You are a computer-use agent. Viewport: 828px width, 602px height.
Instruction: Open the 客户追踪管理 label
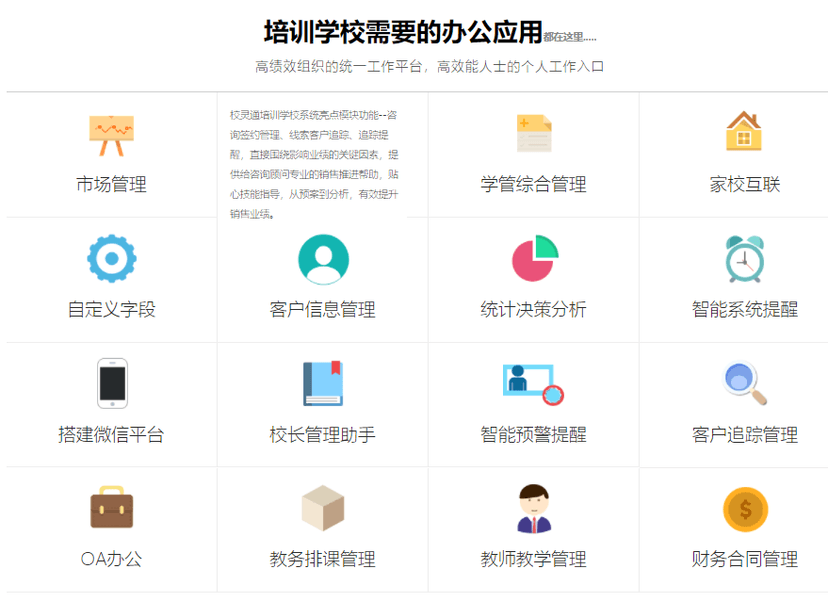point(745,435)
